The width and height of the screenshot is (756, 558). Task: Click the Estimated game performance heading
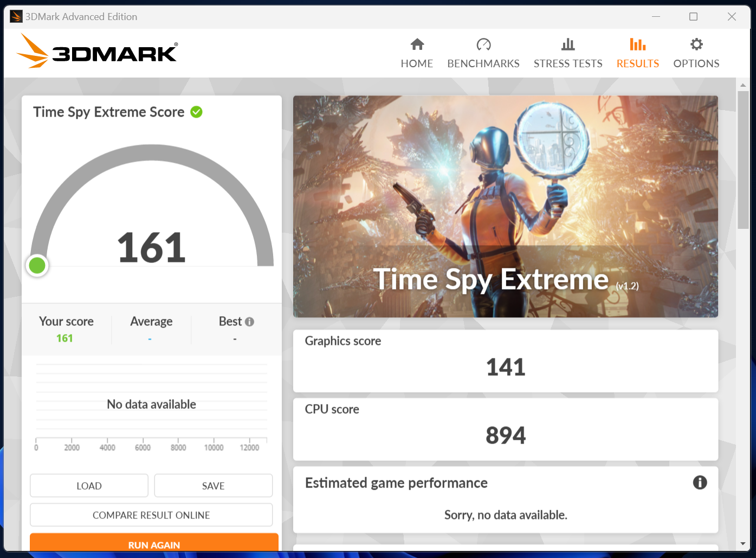(x=396, y=483)
